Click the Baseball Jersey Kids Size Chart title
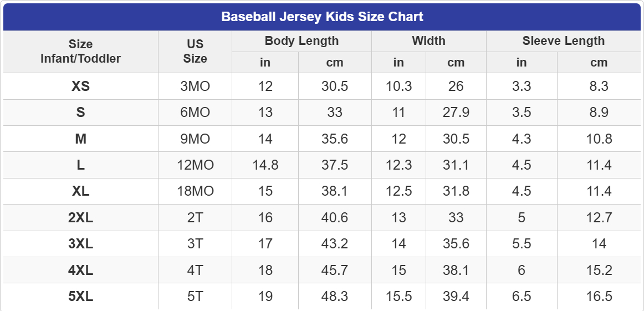This screenshot has width=644, height=311. pos(322,17)
